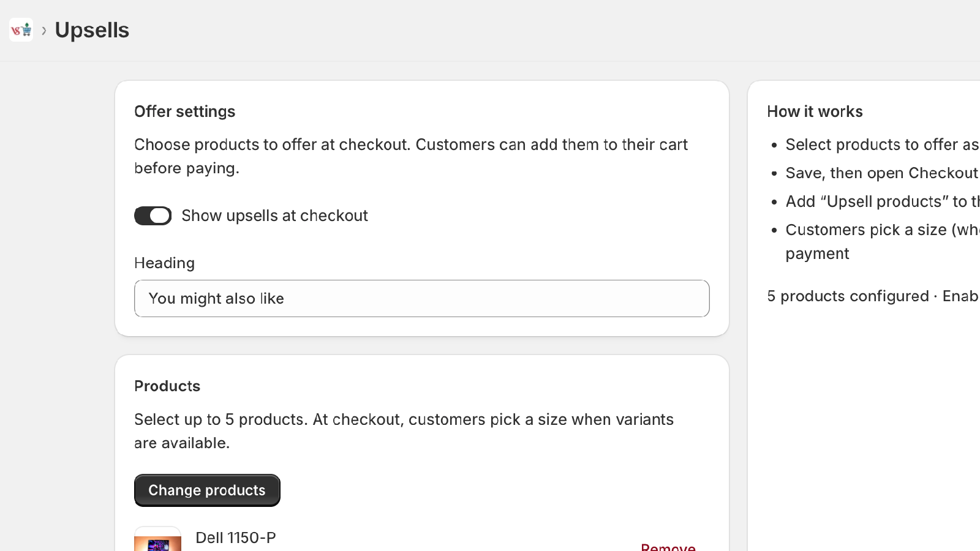This screenshot has height=551, width=980.
Task: Click the Upsells page title
Action: pyautogui.click(x=92, y=30)
